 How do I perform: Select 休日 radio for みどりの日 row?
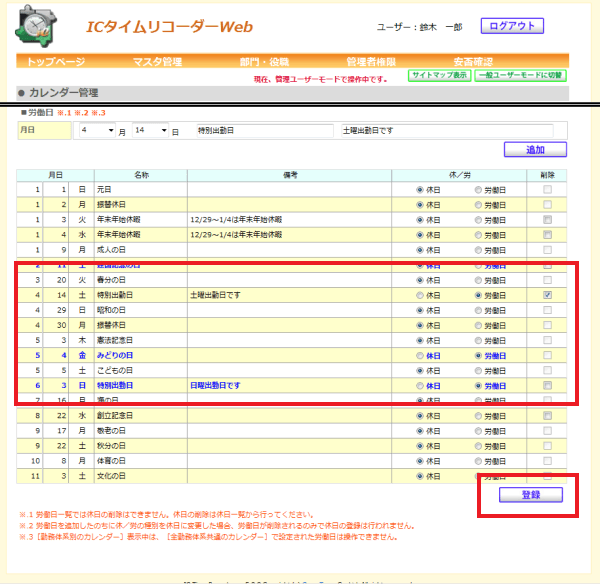420,356
